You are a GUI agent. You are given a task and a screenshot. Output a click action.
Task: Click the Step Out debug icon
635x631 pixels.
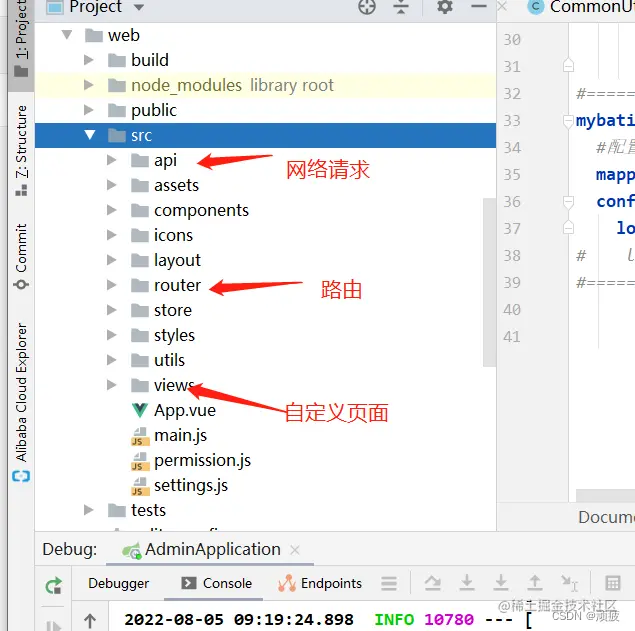535,582
